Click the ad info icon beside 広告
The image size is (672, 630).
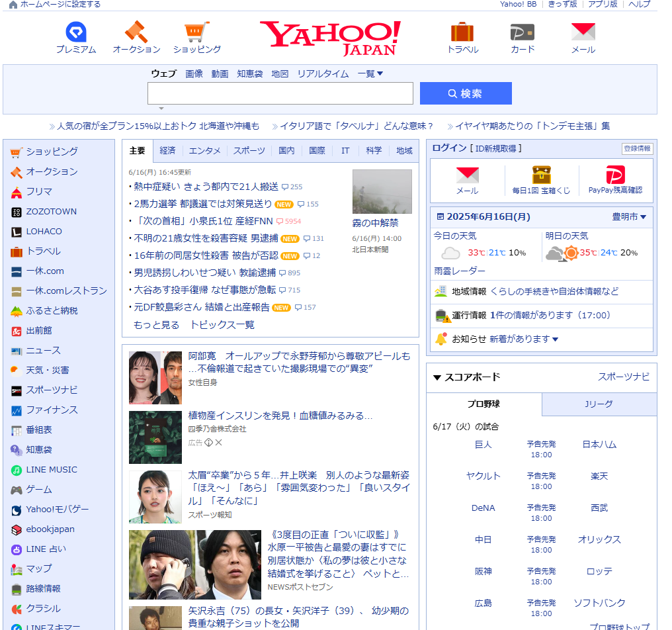(x=209, y=443)
